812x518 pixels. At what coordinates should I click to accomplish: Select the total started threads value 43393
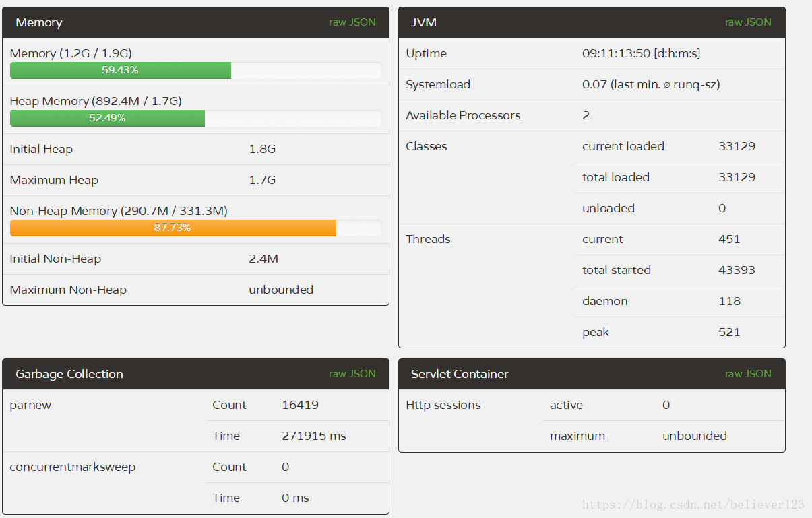[x=737, y=270]
